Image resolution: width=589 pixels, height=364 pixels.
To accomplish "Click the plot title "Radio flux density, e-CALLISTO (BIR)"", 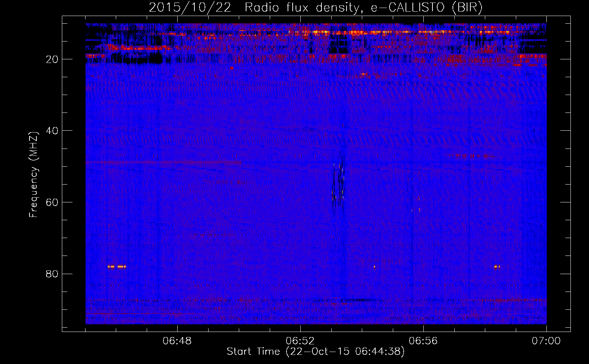I will click(x=363, y=8).
